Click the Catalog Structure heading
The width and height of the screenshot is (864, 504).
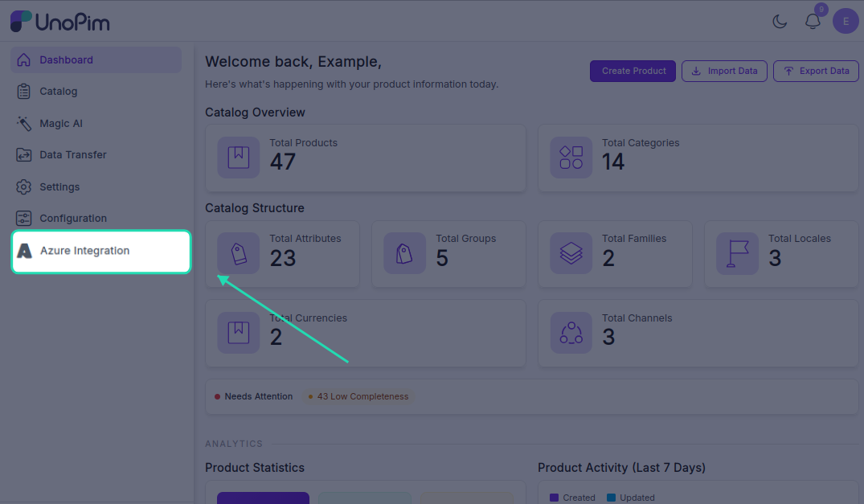point(255,208)
